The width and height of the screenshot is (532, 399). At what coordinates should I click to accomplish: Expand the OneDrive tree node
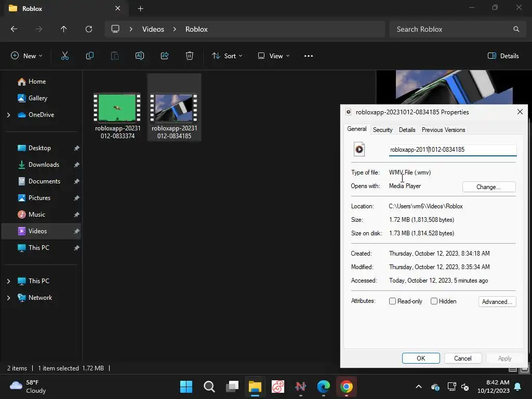[x=8, y=115]
